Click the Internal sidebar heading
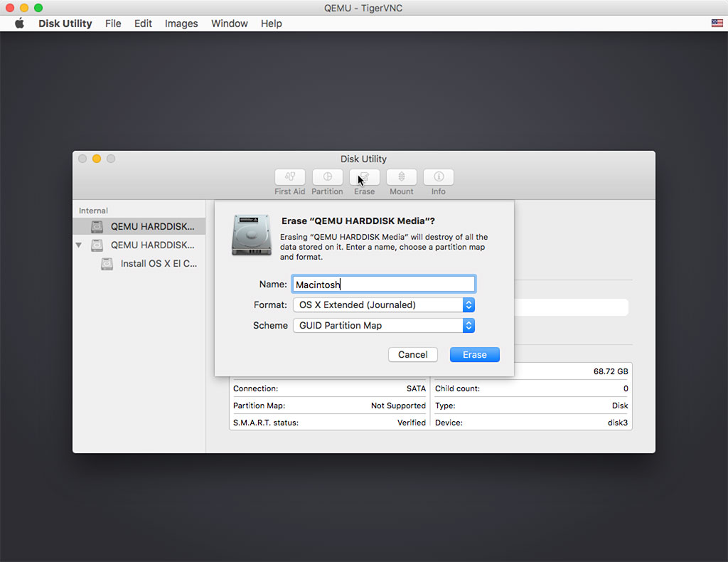728x562 pixels. [x=93, y=211]
